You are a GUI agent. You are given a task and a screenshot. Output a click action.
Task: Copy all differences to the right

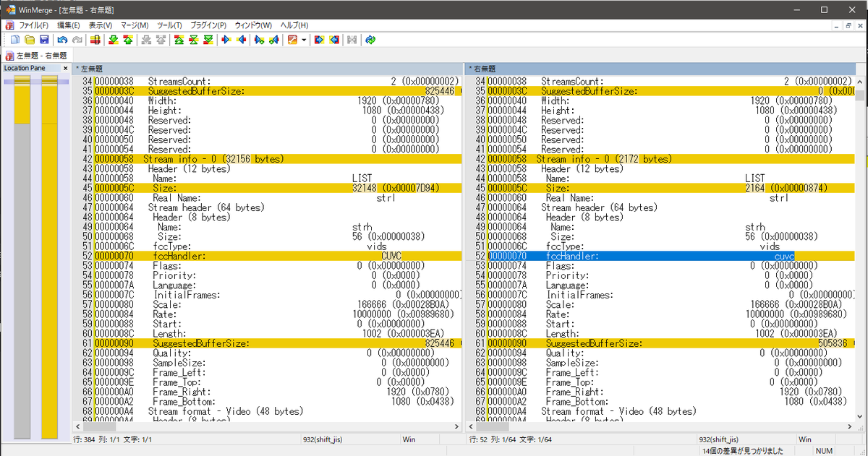pos(318,39)
